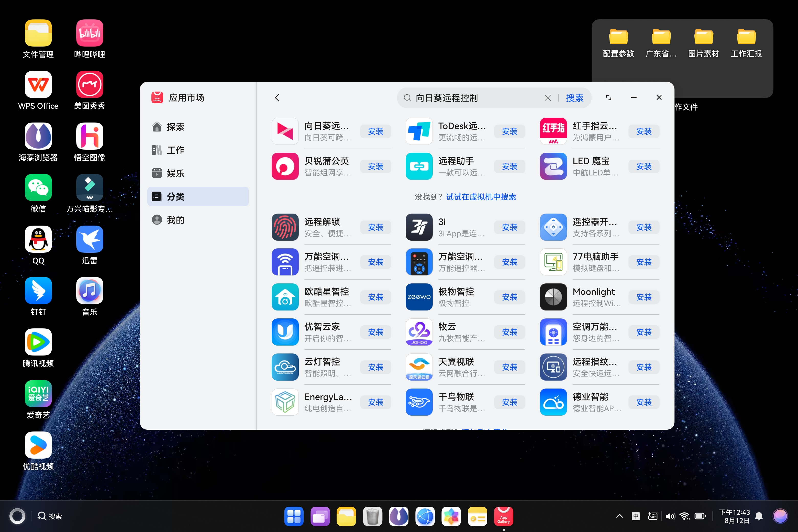Viewport: 798px width, 532px height.
Task: Open the 牧云 JOMOO app icon
Action: (x=419, y=332)
